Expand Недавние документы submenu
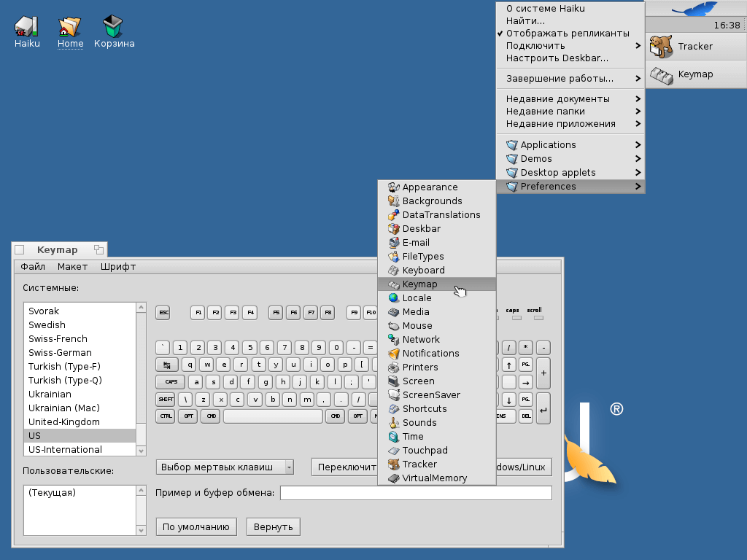This screenshot has width=747, height=560. pos(570,99)
